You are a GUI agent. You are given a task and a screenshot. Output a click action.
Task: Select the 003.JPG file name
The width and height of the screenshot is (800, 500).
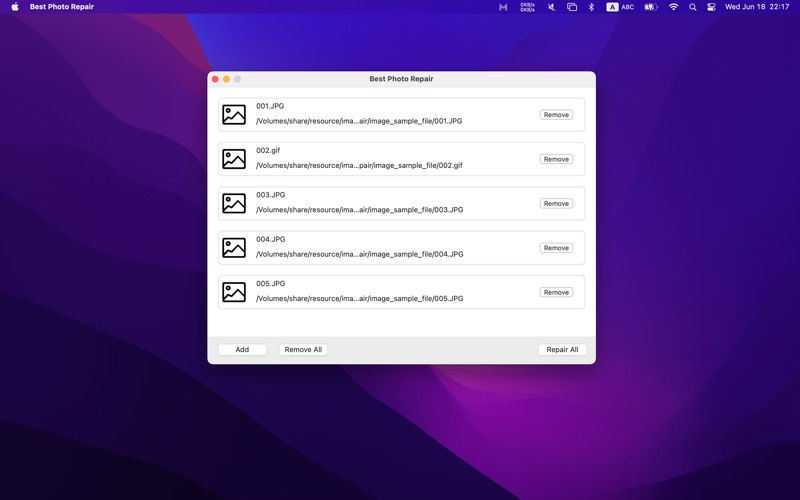[270, 195]
